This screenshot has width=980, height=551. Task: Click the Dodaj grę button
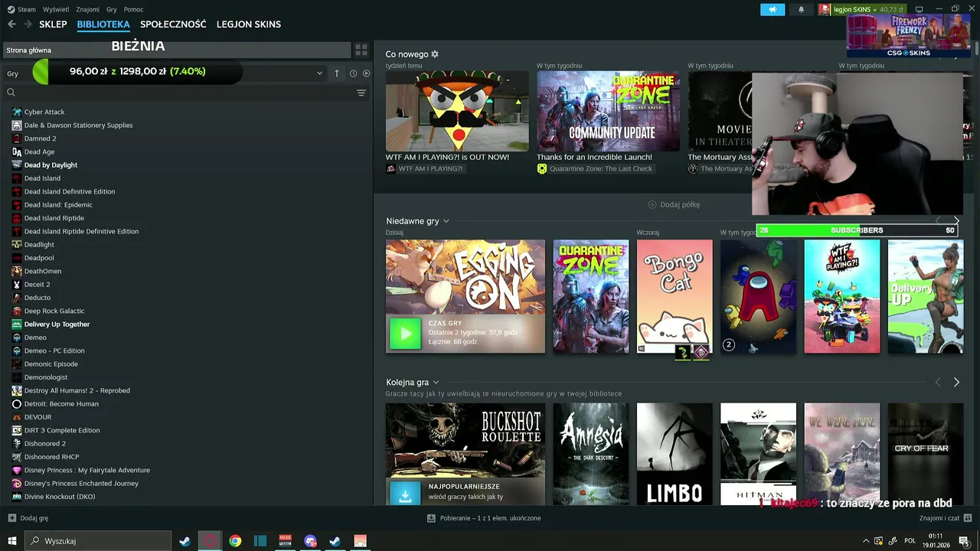pyautogui.click(x=28, y=518)
